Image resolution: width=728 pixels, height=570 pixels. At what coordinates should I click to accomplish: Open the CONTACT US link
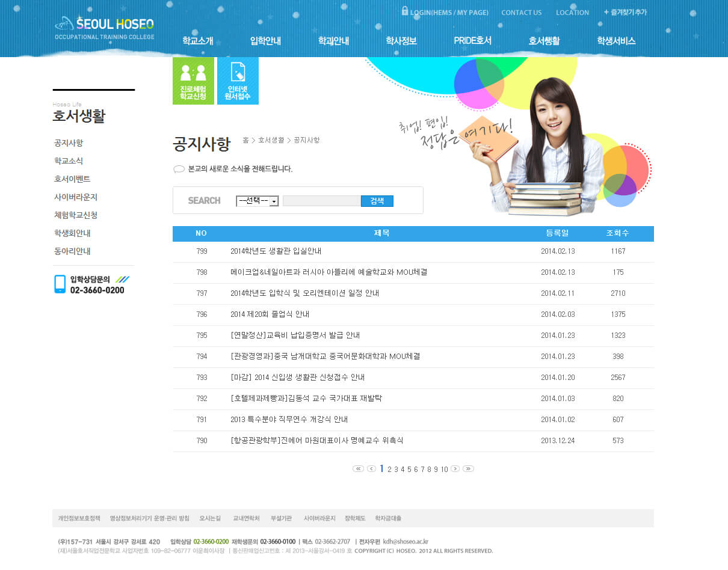(521, 13)
